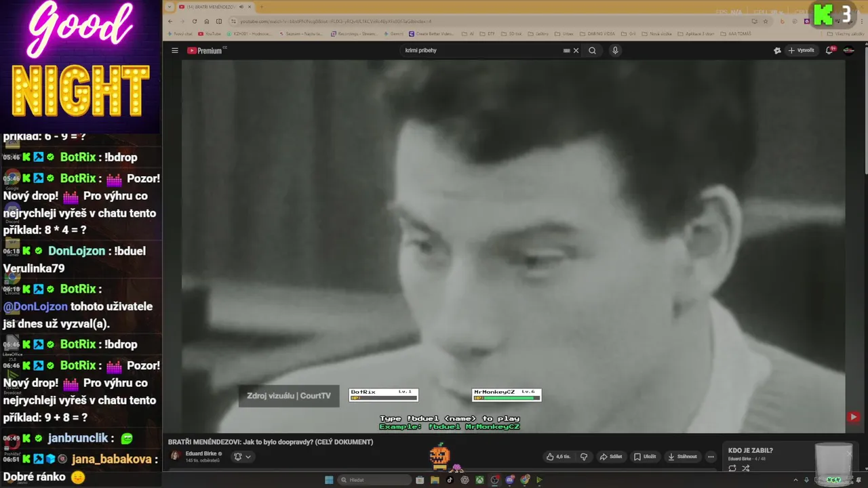
Task: Click BotRix username at 06:18 message
Action: pyautogui.click(x=78, y=289)
